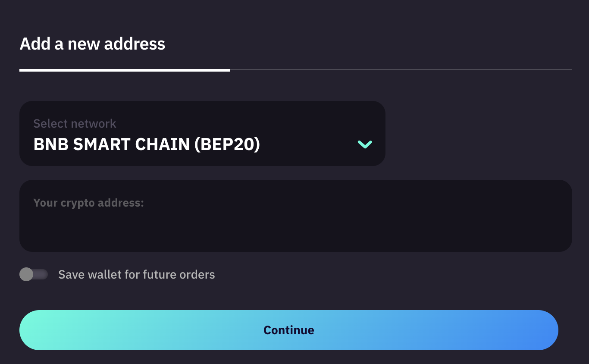Viewport: 589px width, 364px height.
Task: Click the 'Select network' label text
Action: pyautogui.click(x=75, y=124)
